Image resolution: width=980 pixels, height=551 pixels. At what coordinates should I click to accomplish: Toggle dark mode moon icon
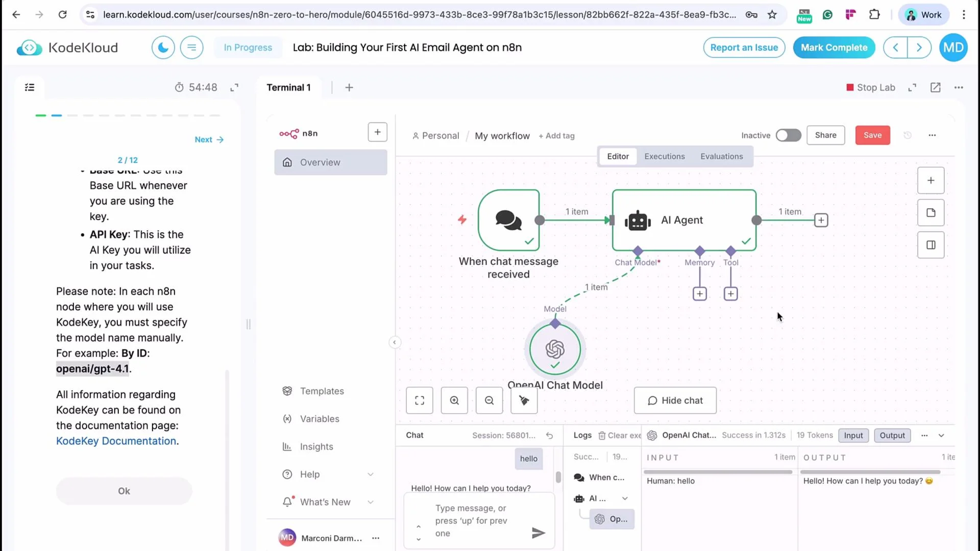click(163, 47)
